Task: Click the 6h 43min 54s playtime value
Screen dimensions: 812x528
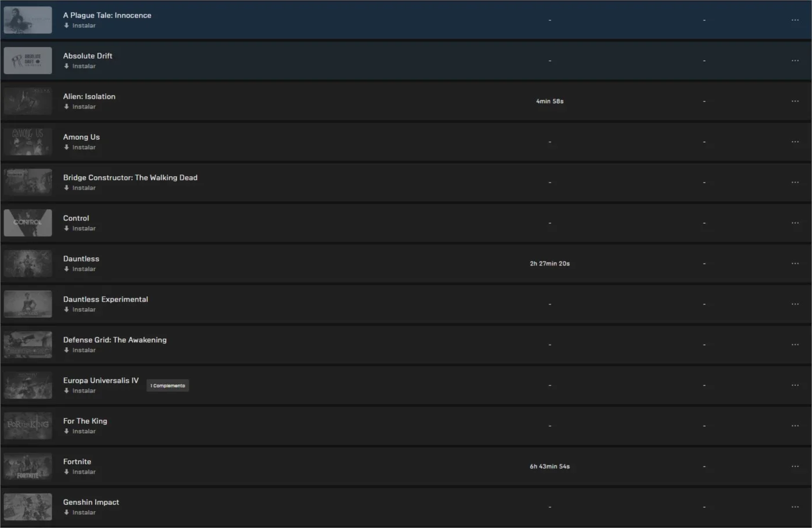Action: [550, 467]
